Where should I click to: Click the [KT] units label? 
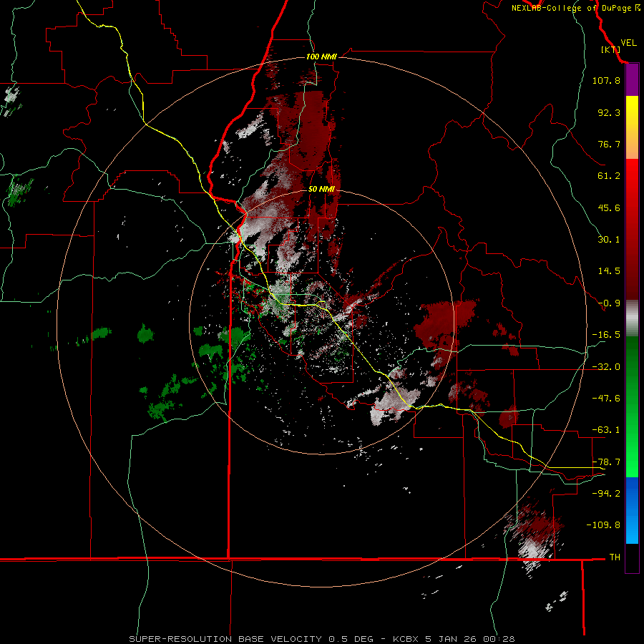point(611,49)
